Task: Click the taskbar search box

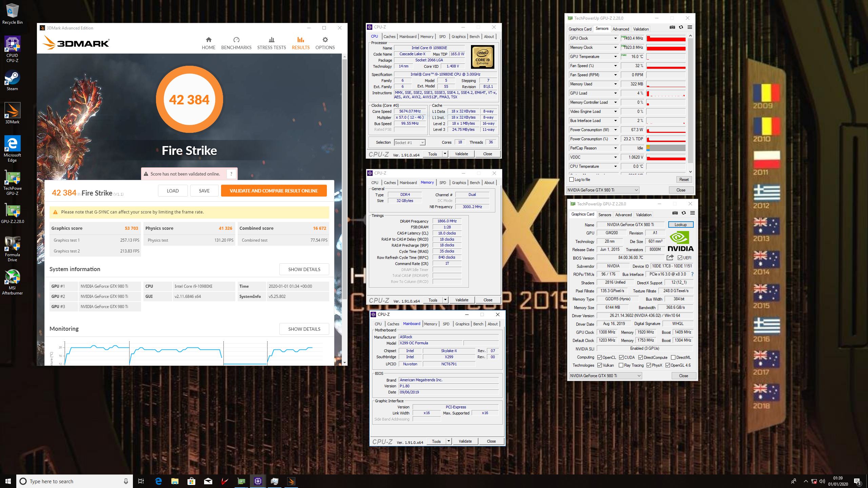Action: [74, 481]
